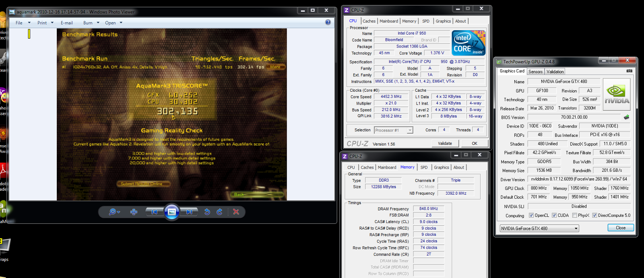Select SPD tab in lower CPU-Z window
Screen dimensions: 644x278
coord(424,167)
